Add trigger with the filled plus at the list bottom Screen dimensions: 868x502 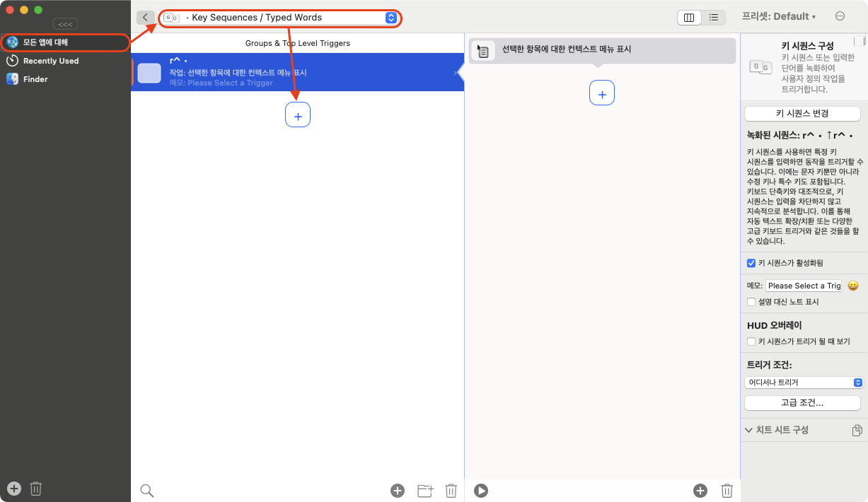pyautogui.click(x=398, y=491)
